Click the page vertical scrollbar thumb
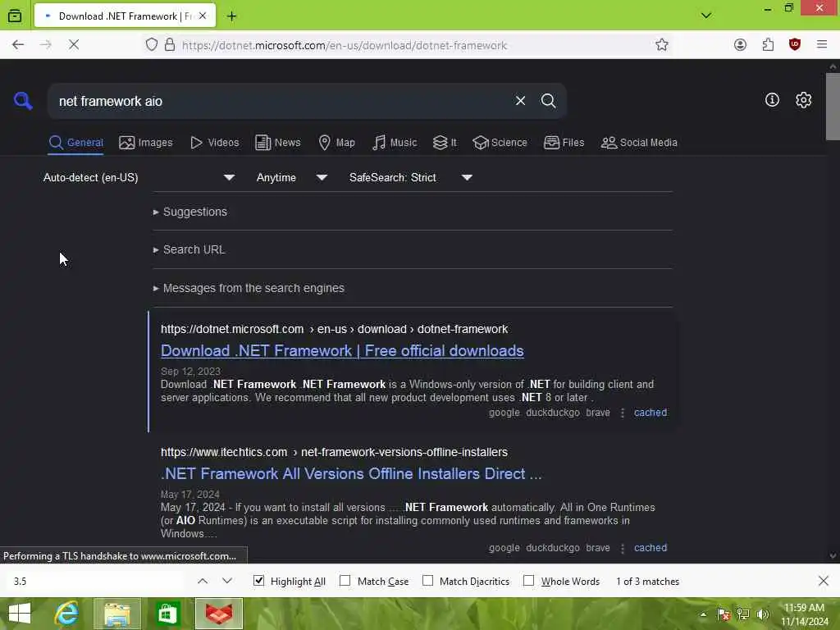The width and height of the screenshot is (840, 630). click(x=833, y=106)
